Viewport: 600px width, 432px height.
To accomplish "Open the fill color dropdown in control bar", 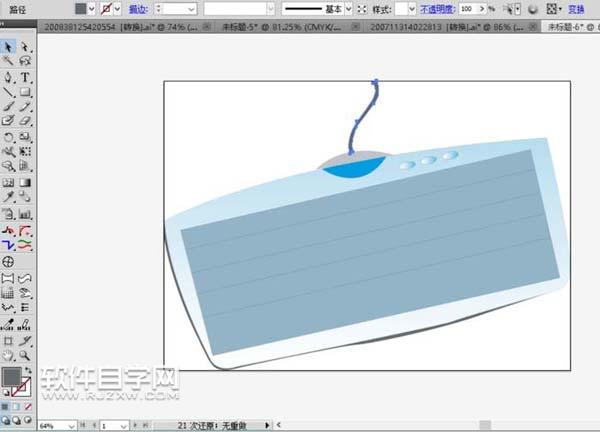I will pos(91,9).
